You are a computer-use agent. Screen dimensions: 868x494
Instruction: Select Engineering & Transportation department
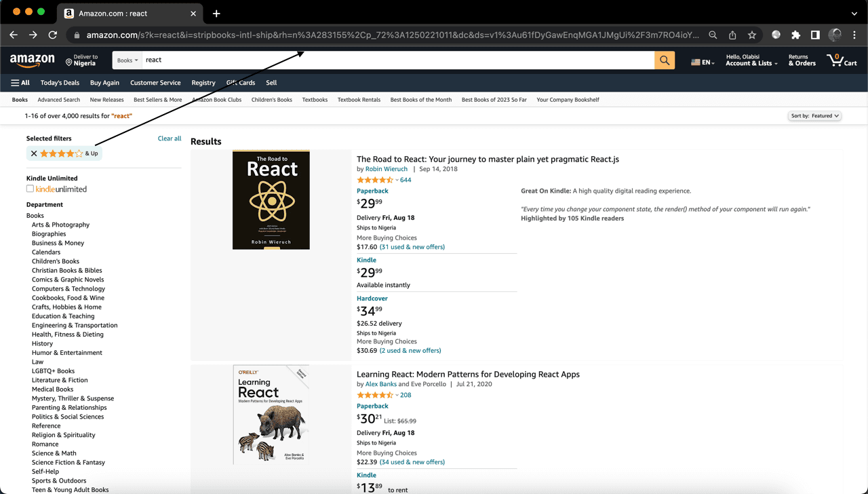click(x=75, y=325)
